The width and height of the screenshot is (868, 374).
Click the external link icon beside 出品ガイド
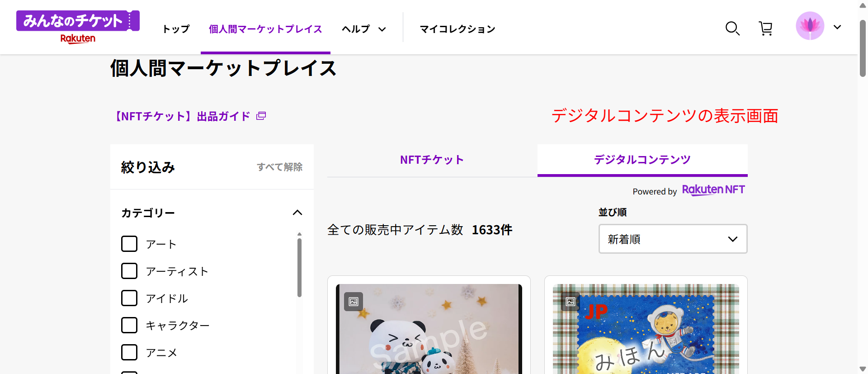pyautogui.click(x=261, y=116)
